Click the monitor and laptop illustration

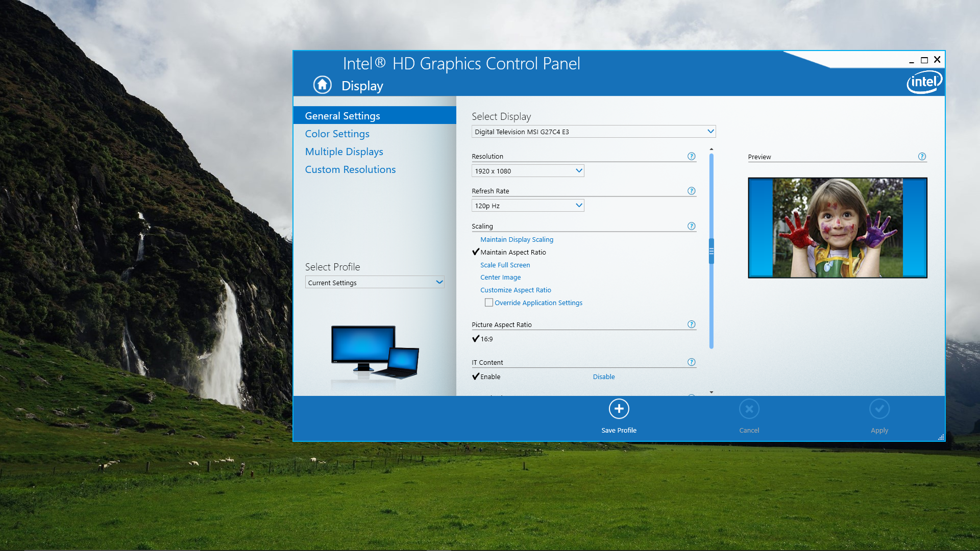point(375,353)
